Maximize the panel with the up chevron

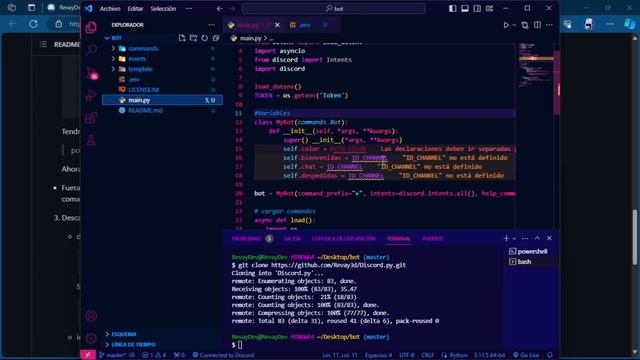pyautogui.click(x=537, y=238)
